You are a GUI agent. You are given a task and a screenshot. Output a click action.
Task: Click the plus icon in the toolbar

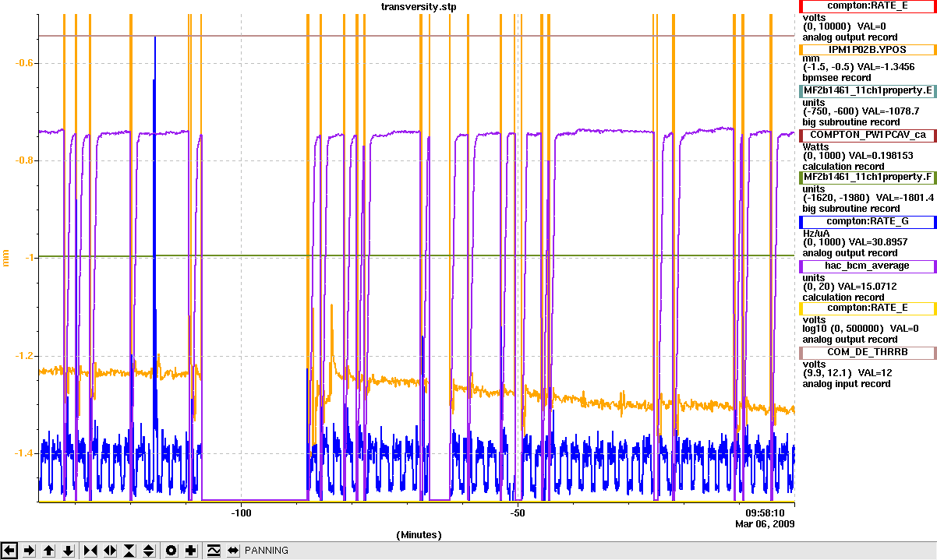click(191, 551)
